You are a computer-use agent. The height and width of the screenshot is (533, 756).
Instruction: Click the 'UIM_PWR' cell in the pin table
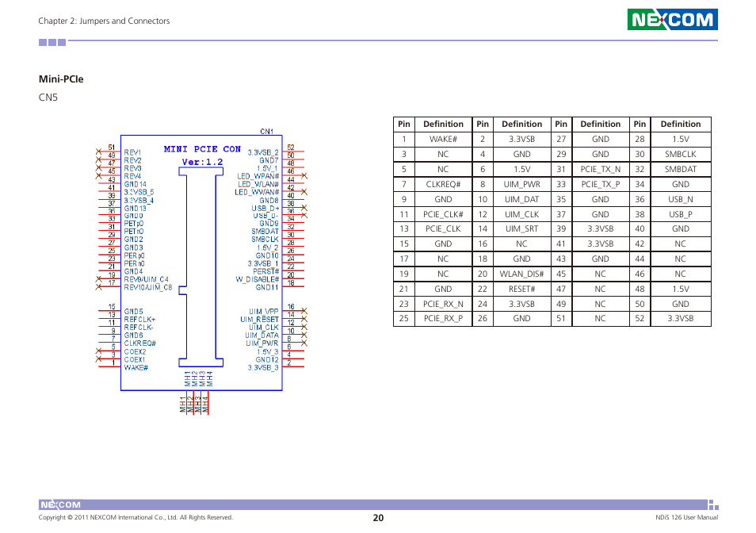click(521, 184)
